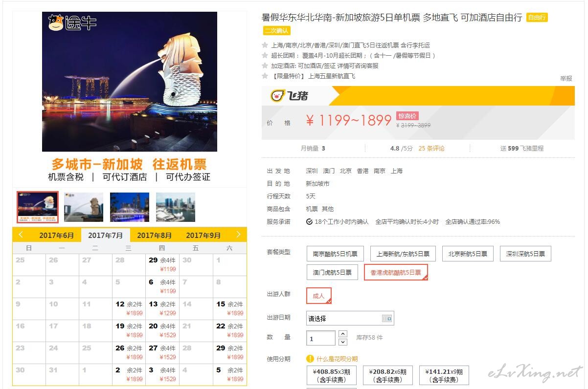This screenshot has width=588, height=389.
Task: Open the 出游日期 请选择 field
Action: 350,318
